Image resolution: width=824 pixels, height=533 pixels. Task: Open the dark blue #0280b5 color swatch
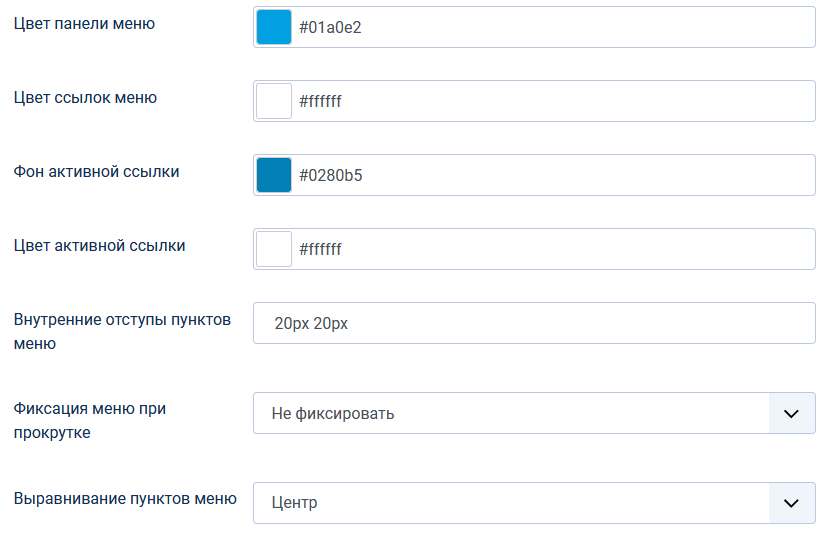click(x=274, y=175)
